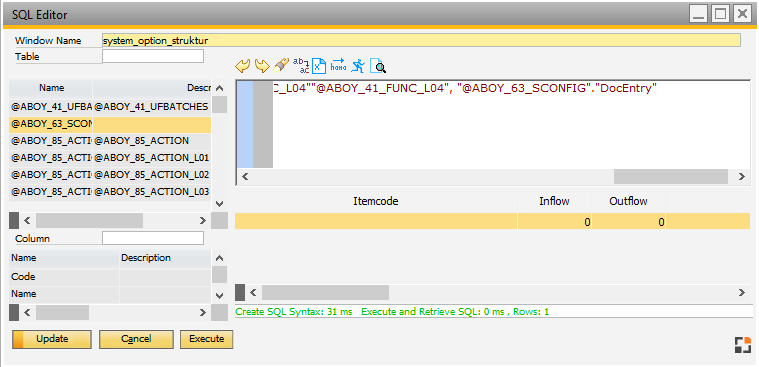Select the @ABOY_63_SCON table row
759x367 pixels.
[110, 124]
